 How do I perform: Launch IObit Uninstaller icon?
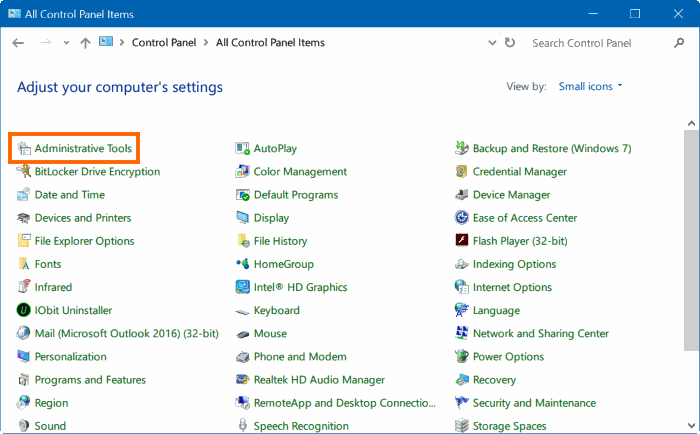point(24,310)
